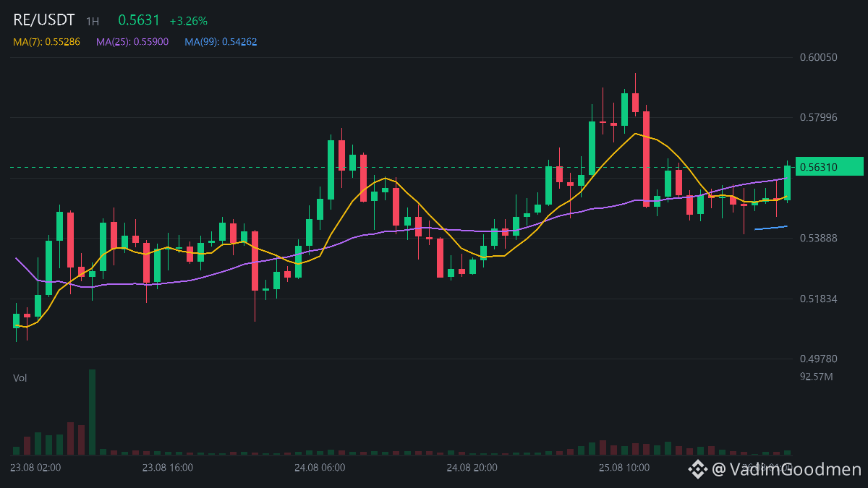Select the 1H timeframe label
The width and height of the screenshot is (868, 488).
93,22
